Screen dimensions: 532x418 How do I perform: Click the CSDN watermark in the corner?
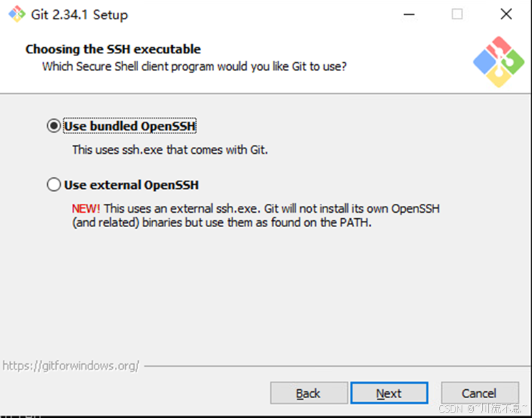[483, 408]
